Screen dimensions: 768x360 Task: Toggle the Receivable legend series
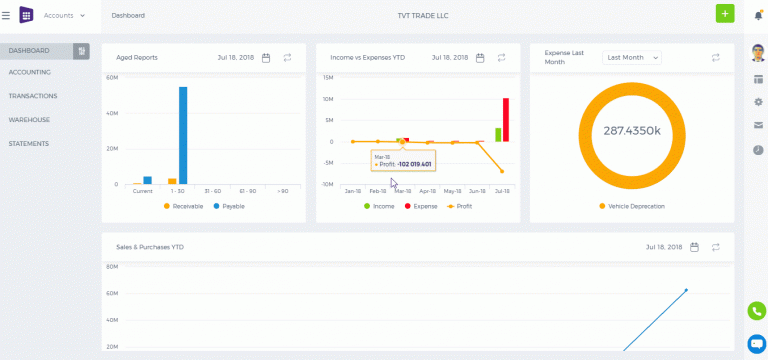(x=184, y=206)
